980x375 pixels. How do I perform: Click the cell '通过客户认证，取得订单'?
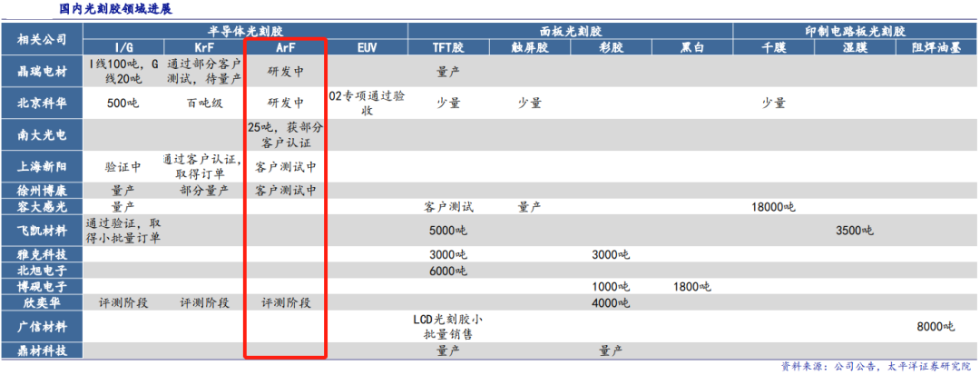pyautogui.click(x=204, y=167)
